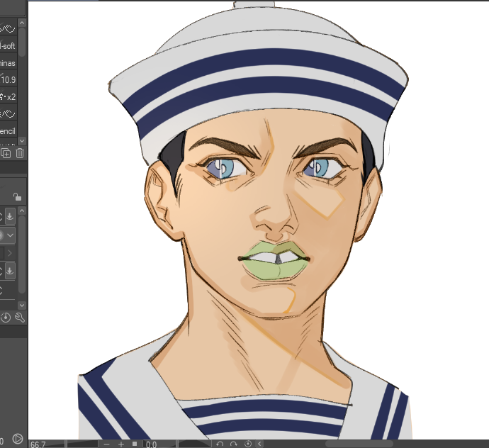The image size is (489, 448).
Task: Zoom in with the plus button
Action: pyautogui.click(x=121, y=444)
